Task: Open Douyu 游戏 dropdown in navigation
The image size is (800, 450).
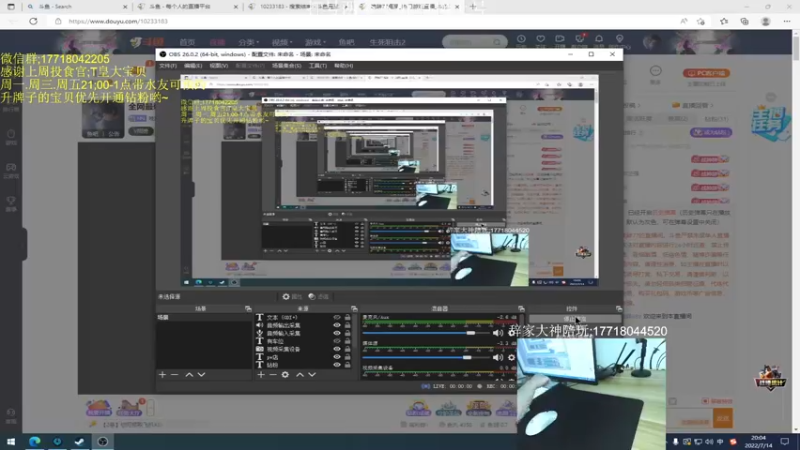Action: (315, 42)
